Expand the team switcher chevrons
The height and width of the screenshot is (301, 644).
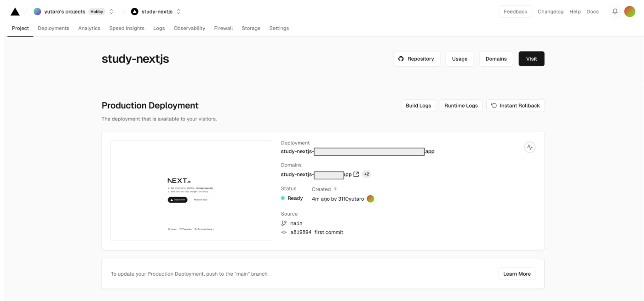pos(111,11)
